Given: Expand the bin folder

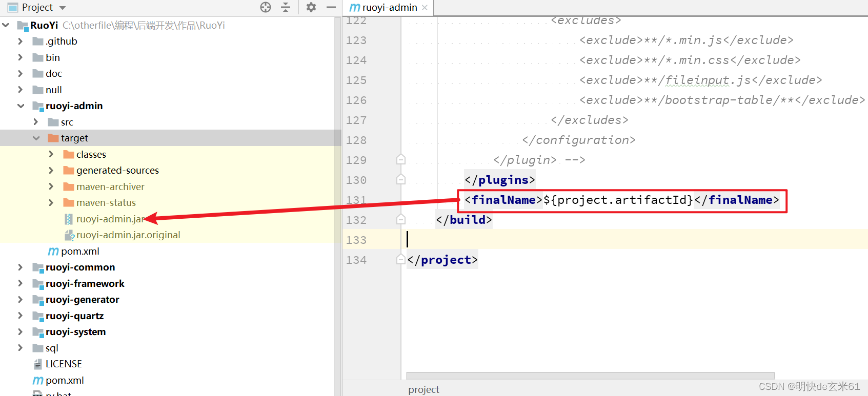Looking at the screenshot, I should tap(21, 57).
